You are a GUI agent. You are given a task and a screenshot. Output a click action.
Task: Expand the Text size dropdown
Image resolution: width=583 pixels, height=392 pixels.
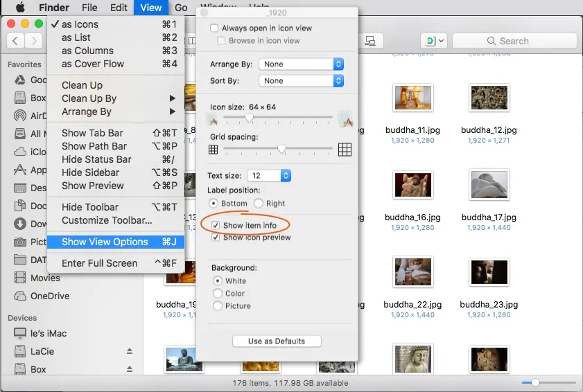point(269,176)
